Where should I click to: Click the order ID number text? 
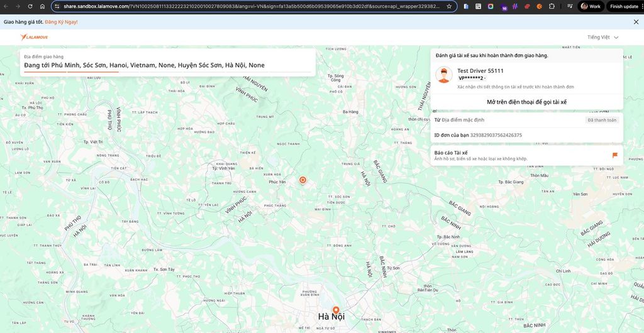pyautogui.click(x=496, y=135)
